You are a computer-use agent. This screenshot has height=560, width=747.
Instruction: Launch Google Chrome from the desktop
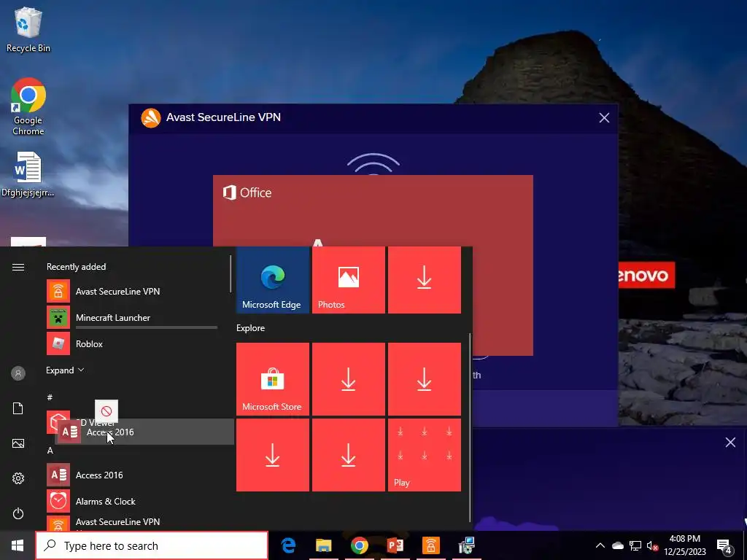point(28,106)
